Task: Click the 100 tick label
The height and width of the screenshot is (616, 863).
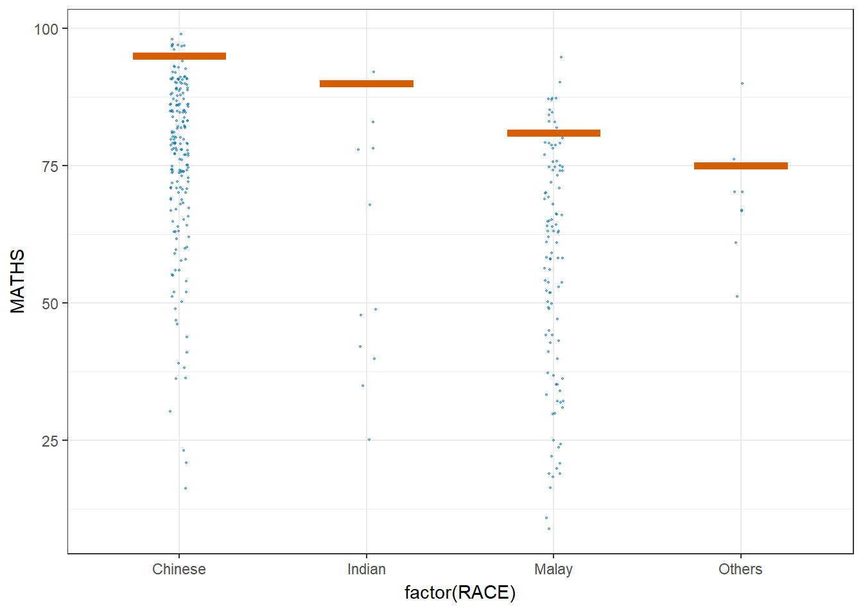Action: pos(46,29)
